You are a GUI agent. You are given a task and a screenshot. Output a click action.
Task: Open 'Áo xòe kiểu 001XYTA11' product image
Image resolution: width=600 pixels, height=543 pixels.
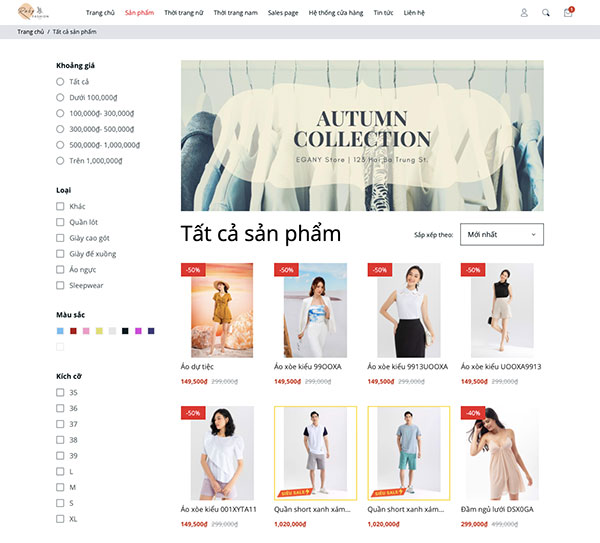pos(222,453)
